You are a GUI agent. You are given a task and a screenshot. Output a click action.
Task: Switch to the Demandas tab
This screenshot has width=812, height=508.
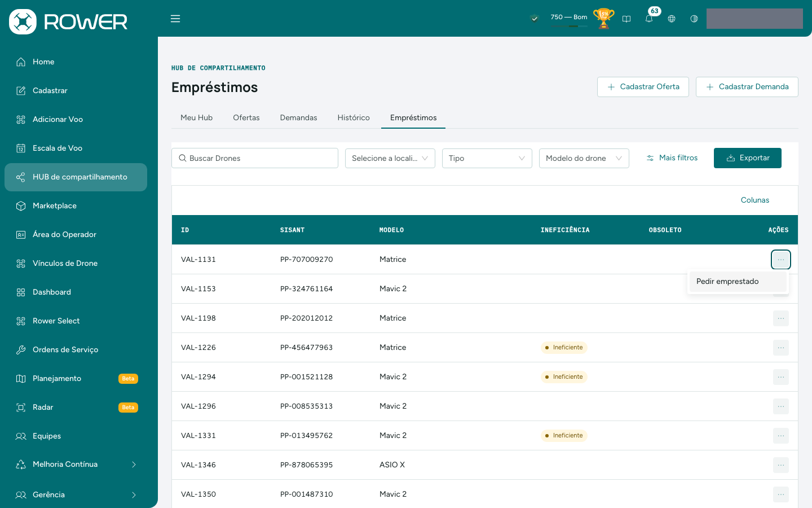298,117
